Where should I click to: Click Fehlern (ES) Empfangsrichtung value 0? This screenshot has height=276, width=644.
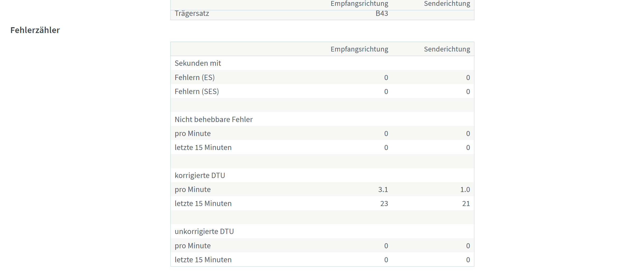coord(386,78)
